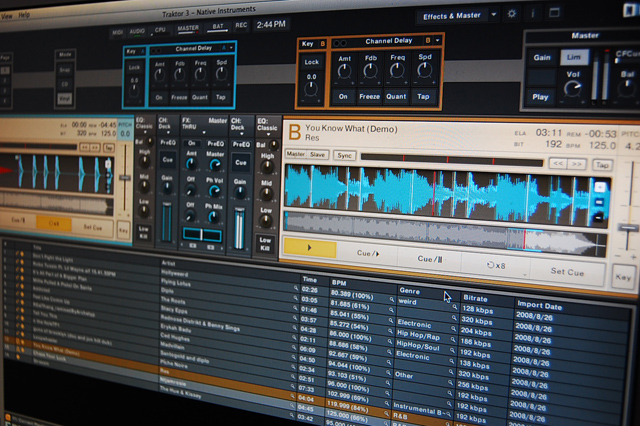The height and width of the screenshot is (426, 640).
Task: Click the Cue/Pause button on Deck B
Action: pyautogui.click(x=430, y=258)
